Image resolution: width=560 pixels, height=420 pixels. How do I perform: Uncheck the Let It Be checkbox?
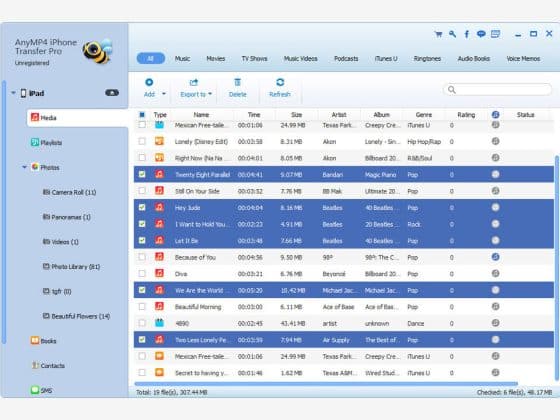142,240
